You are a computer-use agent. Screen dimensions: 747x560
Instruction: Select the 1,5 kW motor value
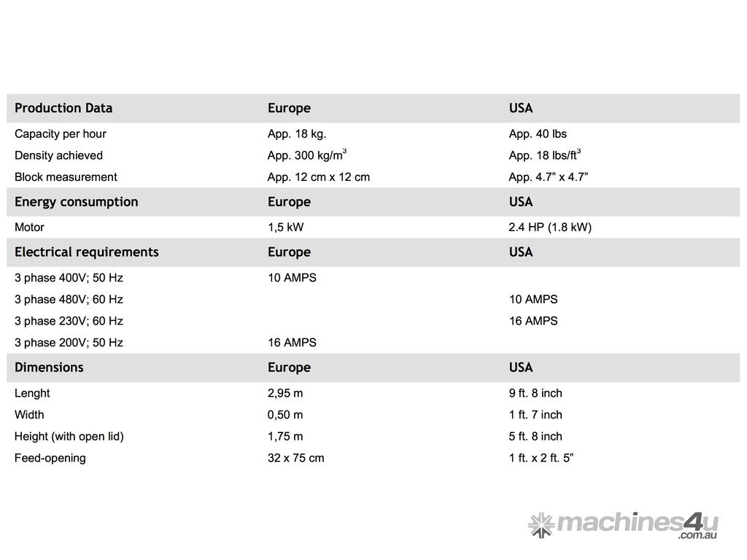tap(286, 227)
